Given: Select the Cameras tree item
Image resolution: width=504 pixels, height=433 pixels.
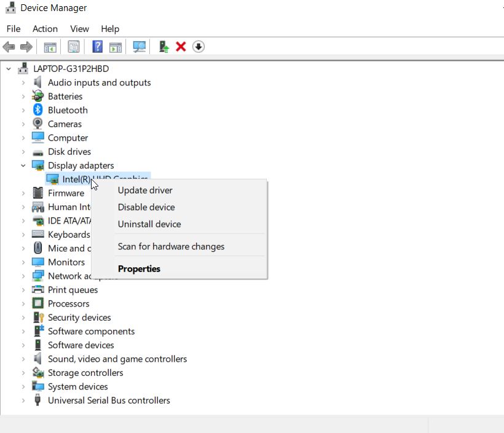Looking at the screenshot, I should [x=65, y=124].
